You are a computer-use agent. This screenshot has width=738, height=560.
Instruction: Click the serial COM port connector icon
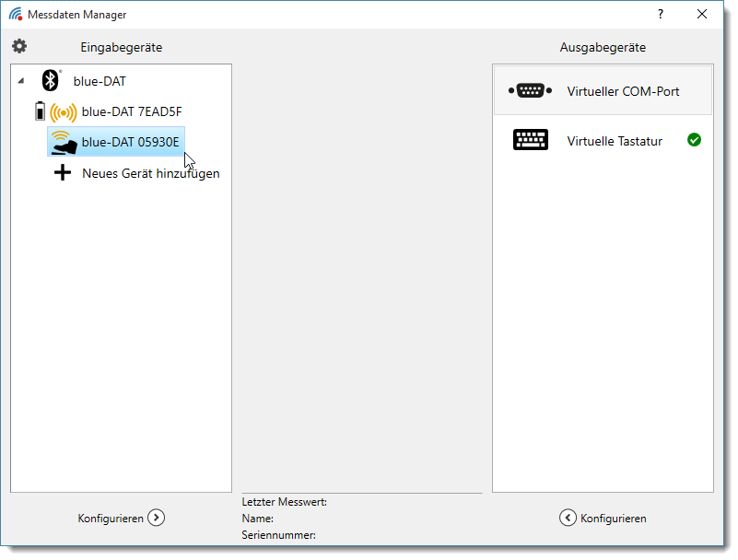[x=530, y=90]
